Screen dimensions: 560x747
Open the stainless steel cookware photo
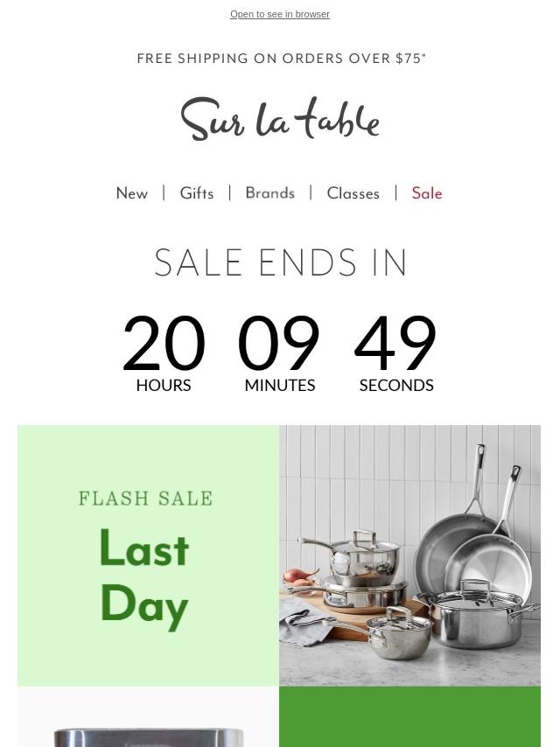pyautogui.click(x=409, y=555)
